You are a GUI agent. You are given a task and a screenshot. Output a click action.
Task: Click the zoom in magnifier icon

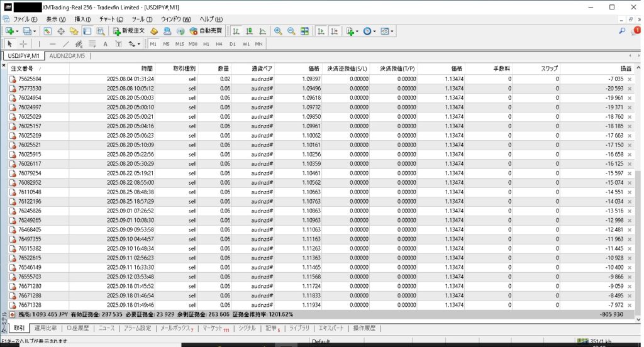coord(278,31)
